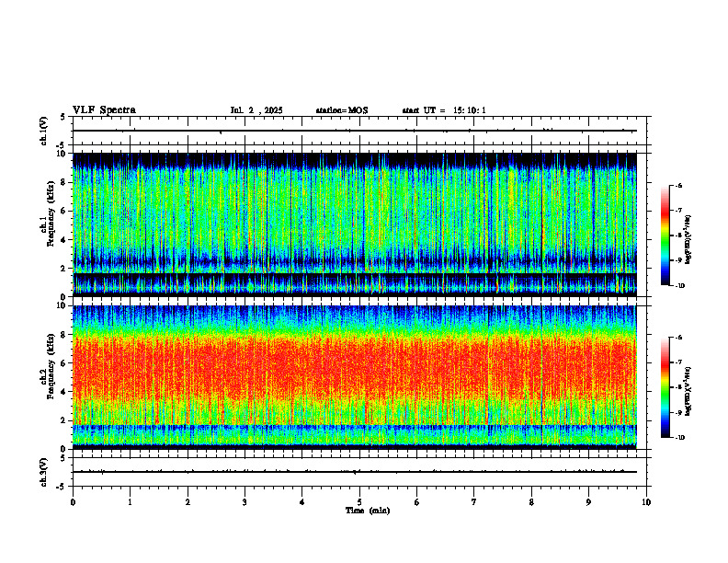Click time axis tick label "4"
This screenshot has height=563, width=728.
coord(301,502)
